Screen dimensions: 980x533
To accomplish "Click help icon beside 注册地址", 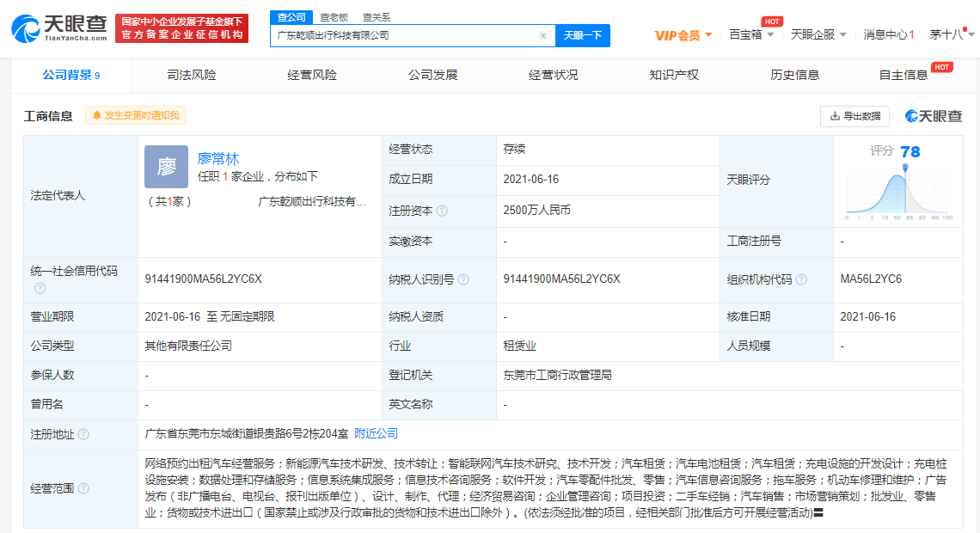I will pyautogui.click(x=83, y=434).
